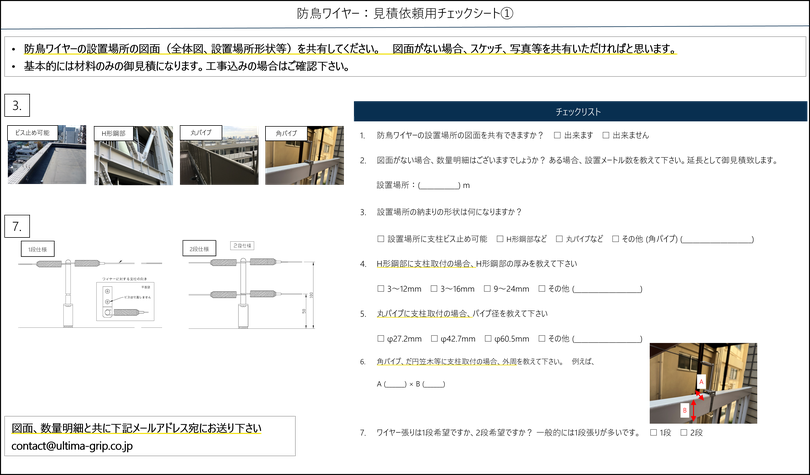Select the φ60.5mm pipe diameter checkbox

click(488, 339)
